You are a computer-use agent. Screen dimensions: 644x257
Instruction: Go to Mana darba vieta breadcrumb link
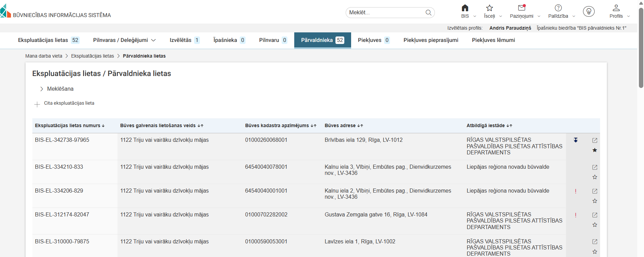tap(44, 56)
